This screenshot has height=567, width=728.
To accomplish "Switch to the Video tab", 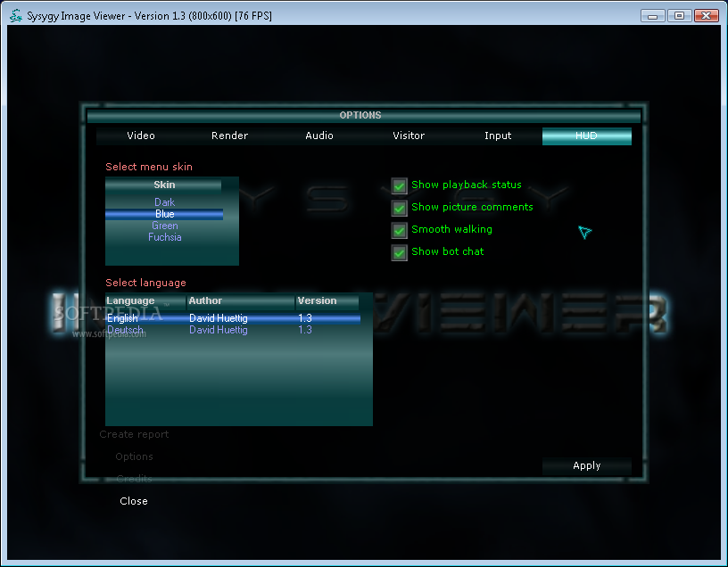I will point(141,136).
